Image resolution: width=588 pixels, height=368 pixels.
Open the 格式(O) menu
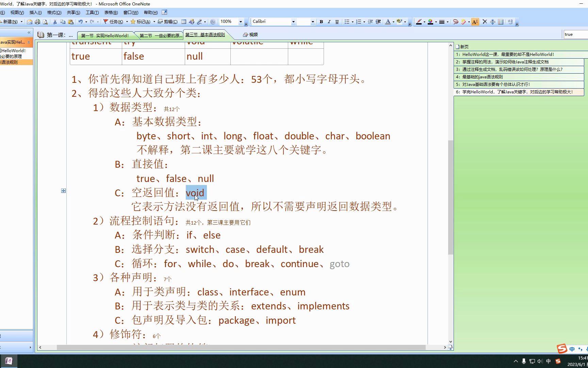coord(54,13)
